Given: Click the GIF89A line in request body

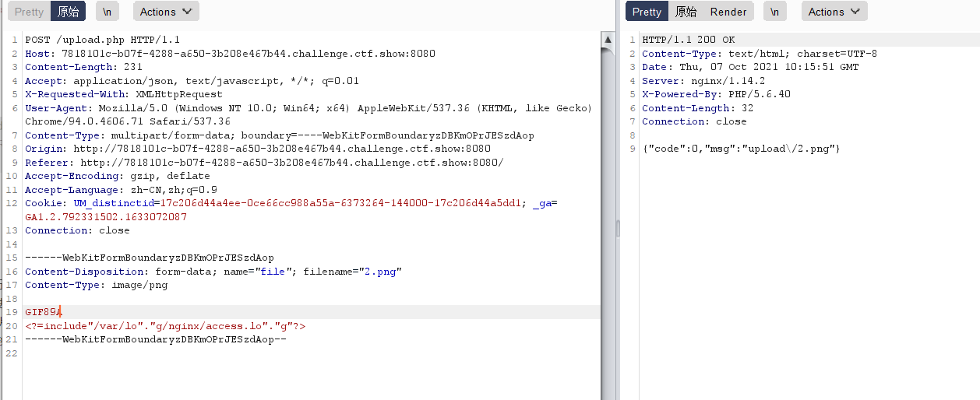Looking at the screenshot, I should pos(43,312).
